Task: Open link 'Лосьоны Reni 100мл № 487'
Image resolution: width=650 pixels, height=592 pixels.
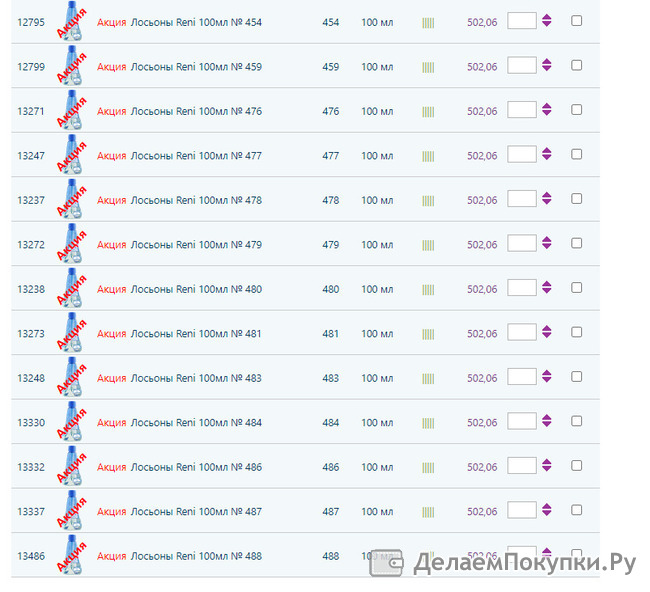Action: coord(196,512)
